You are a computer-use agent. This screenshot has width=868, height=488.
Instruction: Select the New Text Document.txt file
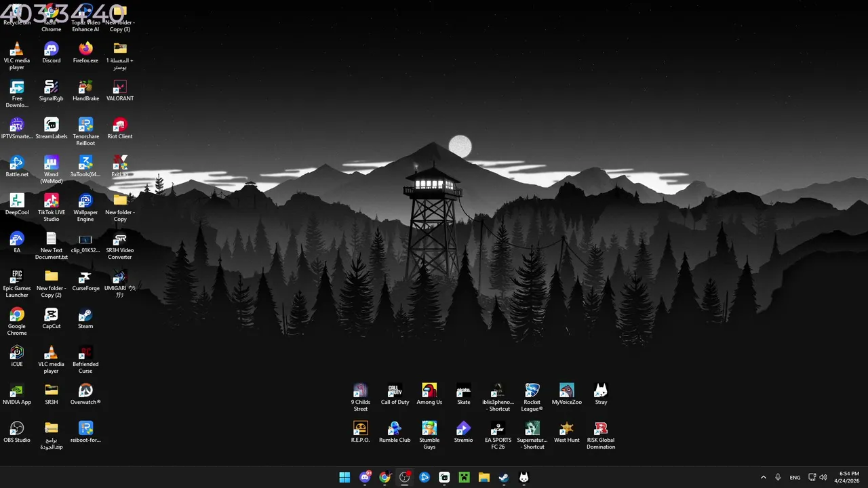[51, 246]
